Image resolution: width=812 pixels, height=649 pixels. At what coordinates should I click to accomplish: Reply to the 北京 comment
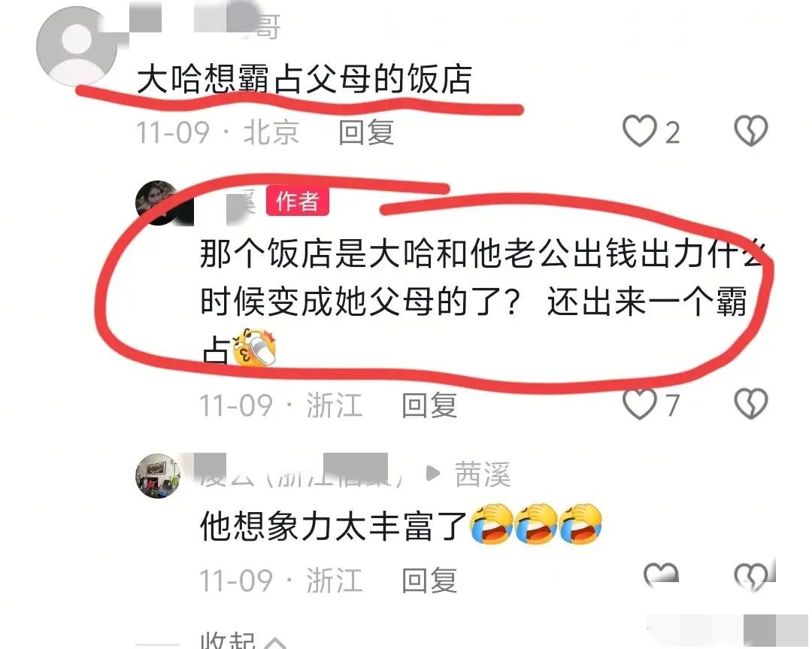366,132
